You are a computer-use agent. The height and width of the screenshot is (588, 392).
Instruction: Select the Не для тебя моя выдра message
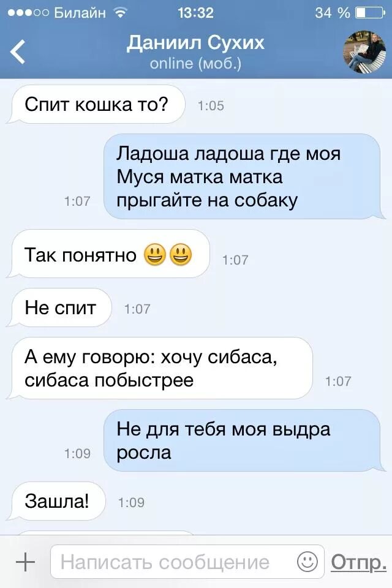coord(244,440)
